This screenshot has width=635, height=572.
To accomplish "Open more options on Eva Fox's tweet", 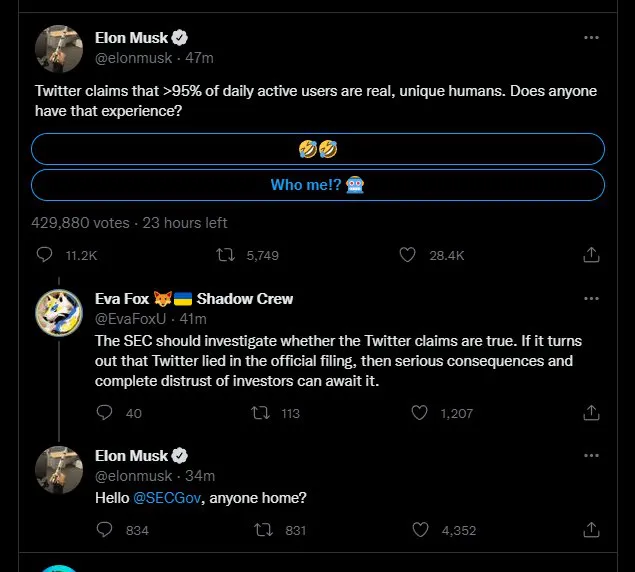I will point(591,299).
